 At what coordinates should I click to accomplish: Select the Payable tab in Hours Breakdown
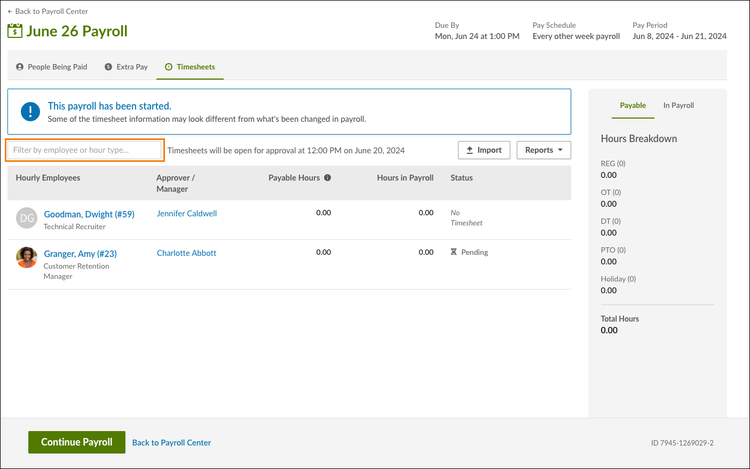[x=633, y=105]
